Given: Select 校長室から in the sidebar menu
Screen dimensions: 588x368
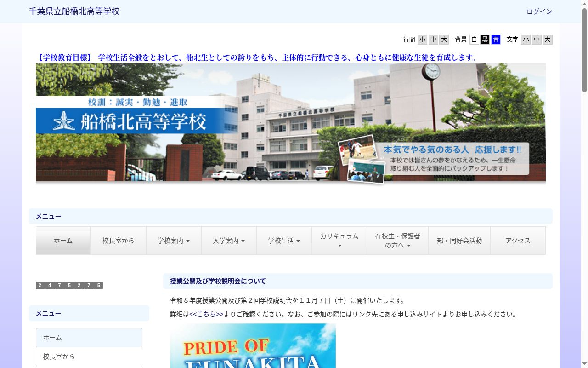Looking at the screenshot, I should pos(89,356).
